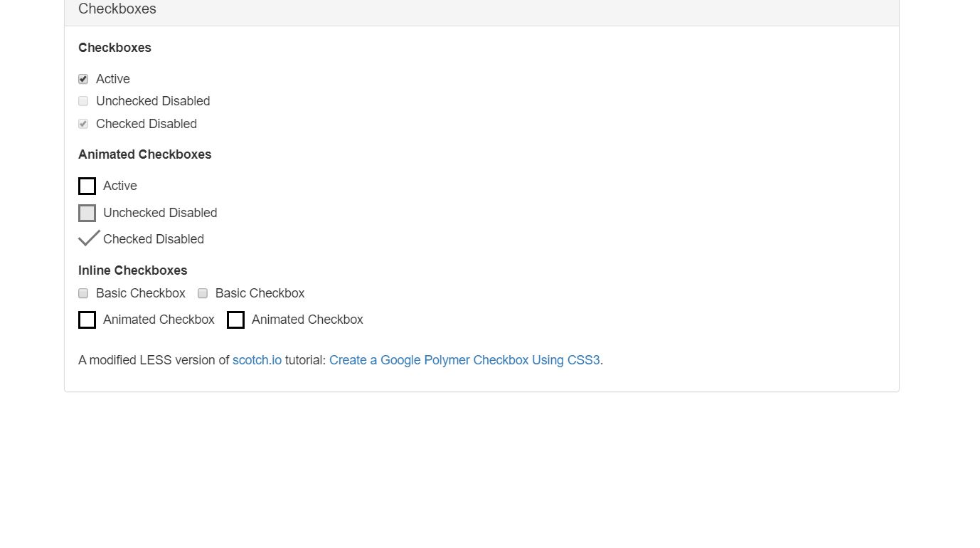Screen dimensions: 980x548
Task: Click the Animated Checkboxes section heading
Action: coord(144,154)
